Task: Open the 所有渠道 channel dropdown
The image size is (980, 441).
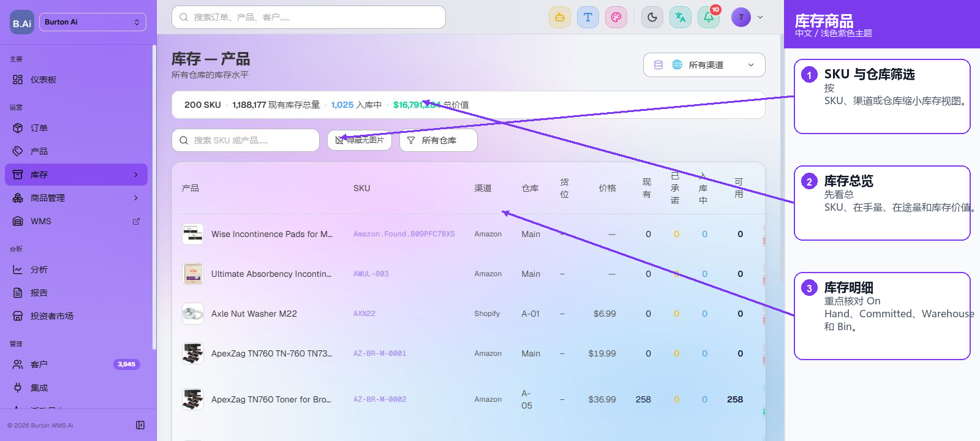Action: [x=704, y=65]
